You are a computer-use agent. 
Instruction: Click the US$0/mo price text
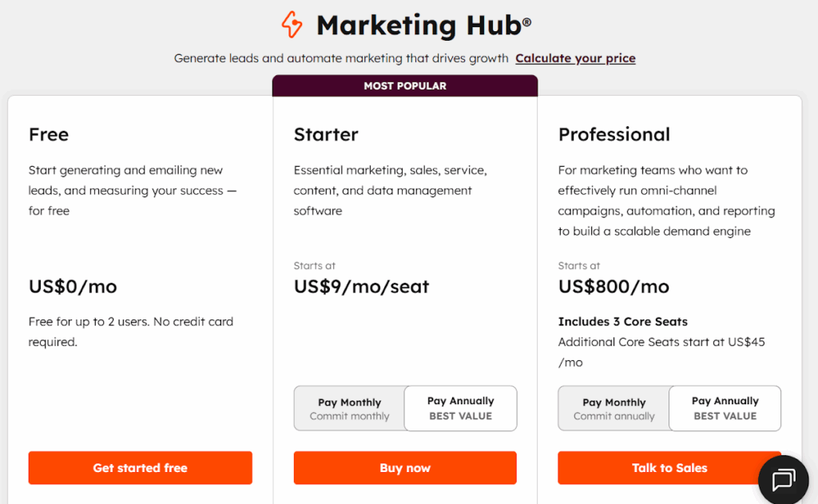click(73, 287)
